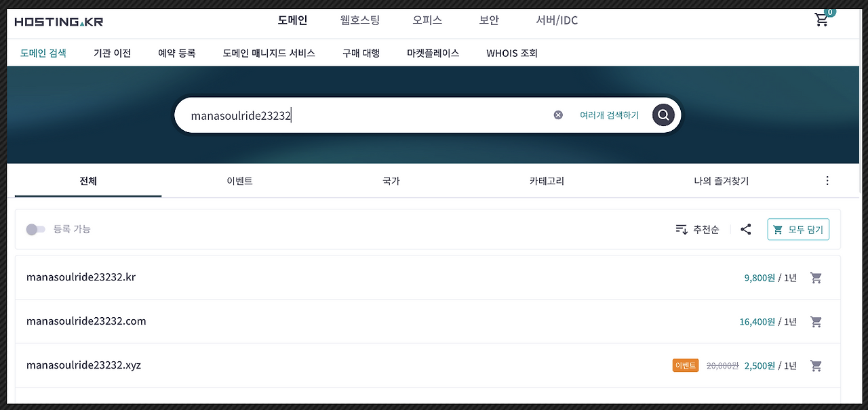Add manasoulride23232.com to cart via cart icon
868x410 pixels.
click(x=816, y=321)
